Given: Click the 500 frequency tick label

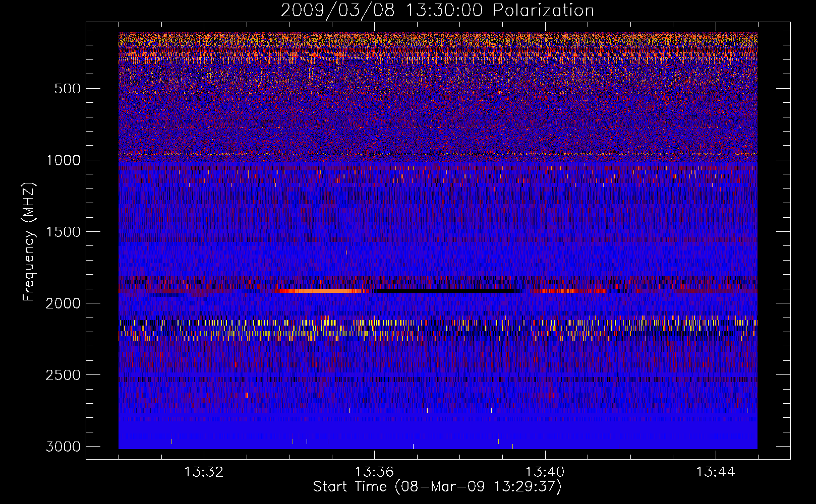Looking at the screenshot, I should tap(68, 89).
